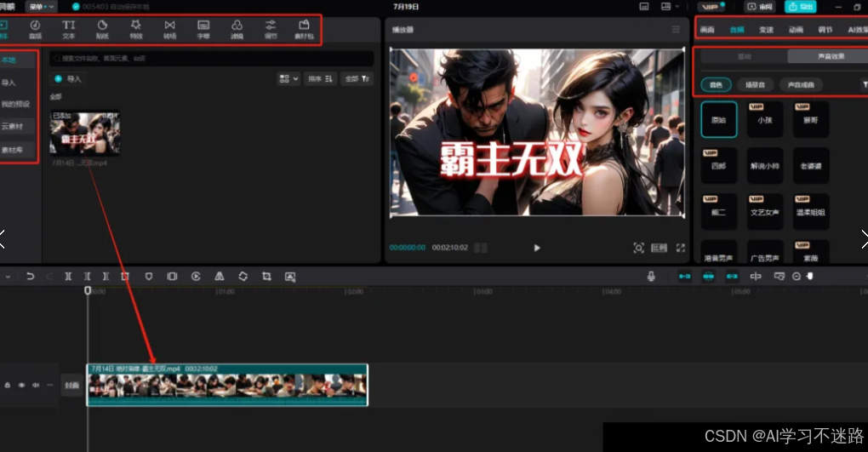This screenshot has width=868, height=452.
Task: Open the 菜单 menu dropdown
Action: tap(40, 7)
